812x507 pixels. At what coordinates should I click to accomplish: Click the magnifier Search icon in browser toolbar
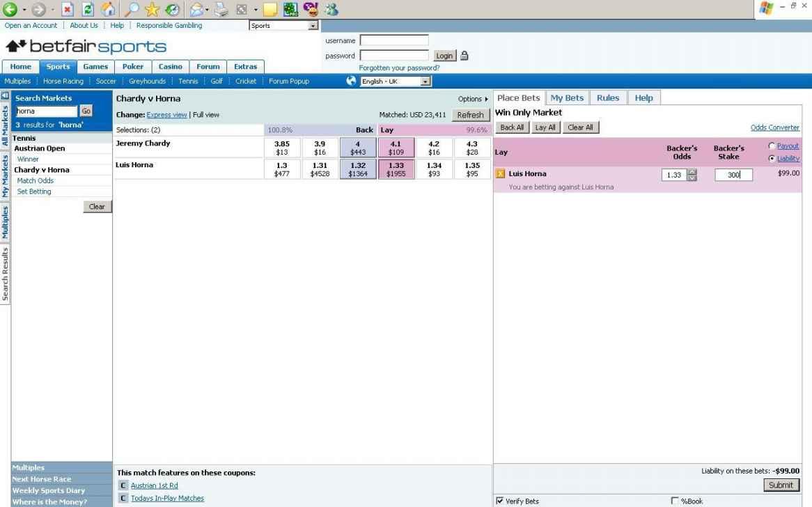click(x=131, y=9)
